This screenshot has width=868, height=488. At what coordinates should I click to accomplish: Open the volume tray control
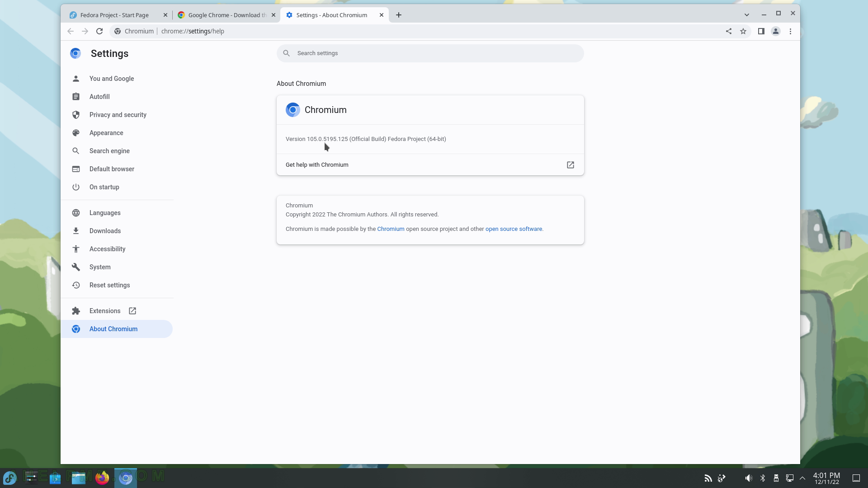[x=749, y=478]
